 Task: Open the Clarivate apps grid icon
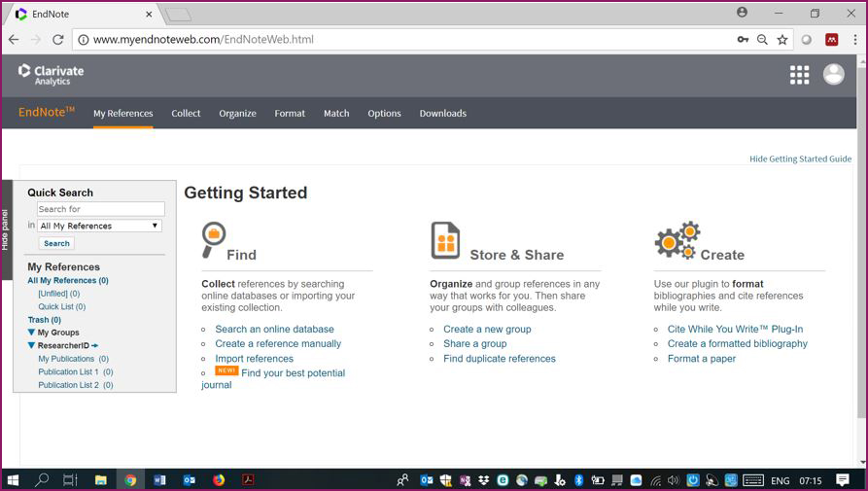tap(799, 75)
